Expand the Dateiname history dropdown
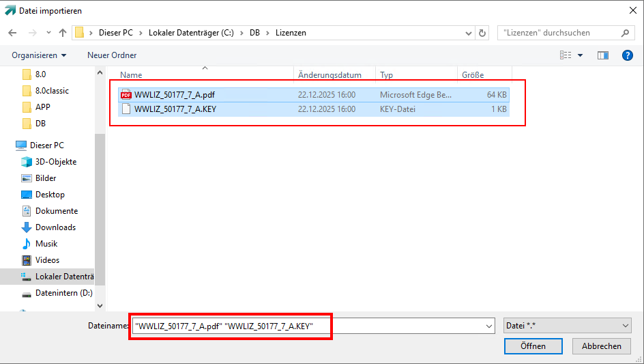Viewport: 644px width, 364px height. 488,326
